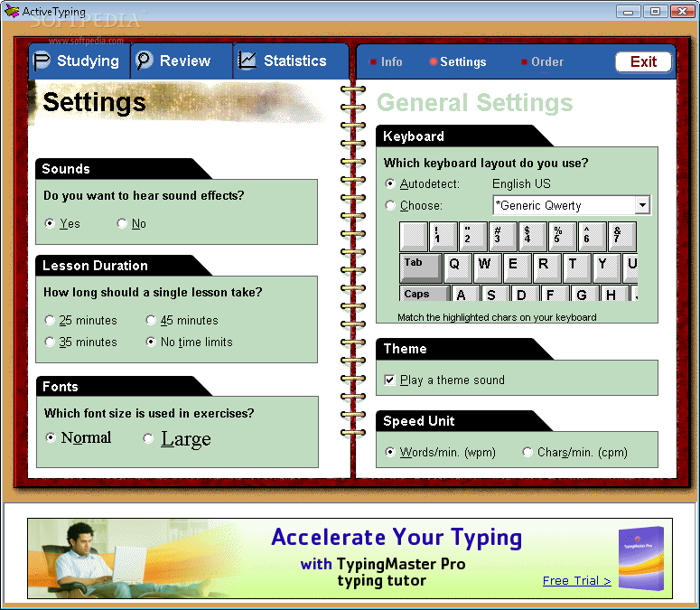Viewport: 700px width, 610px height.
Task: Click the R key on keyboard preview
Action: (546, 267)
